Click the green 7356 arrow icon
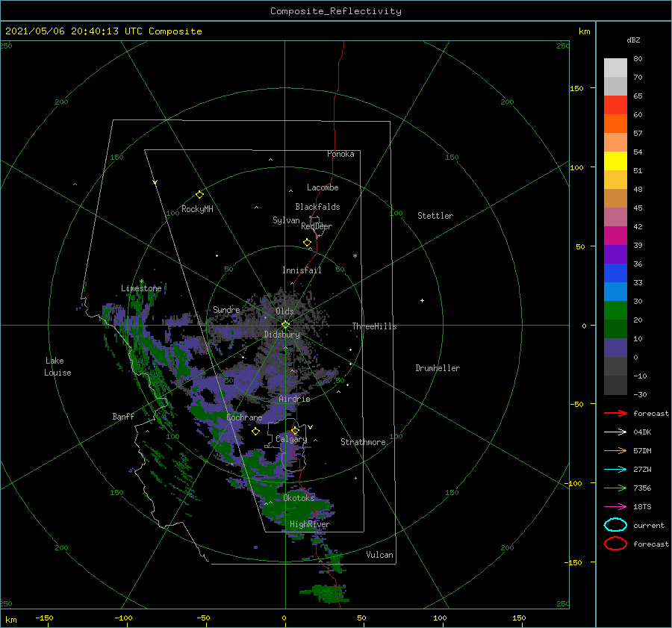This screenshot has width=672, height=628. (615, 488)
